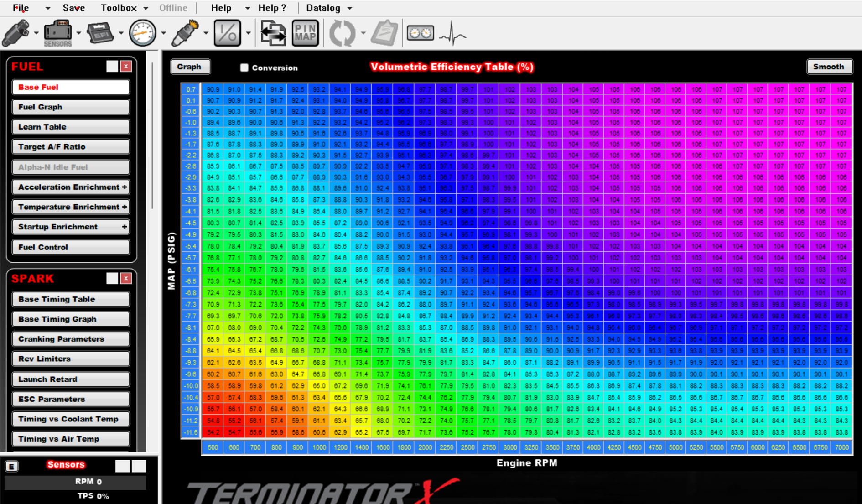
Task: Expand the Toolbox menu dropdown arrow
Action: tap(146, 8)
